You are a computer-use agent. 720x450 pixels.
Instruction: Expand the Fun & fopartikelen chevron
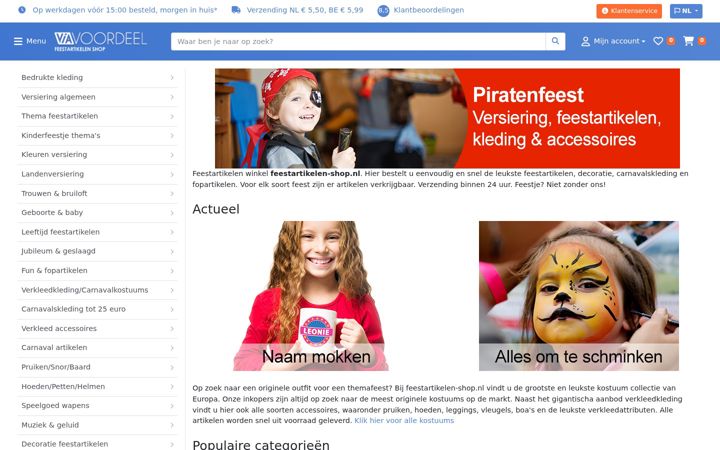click(172, 271)
